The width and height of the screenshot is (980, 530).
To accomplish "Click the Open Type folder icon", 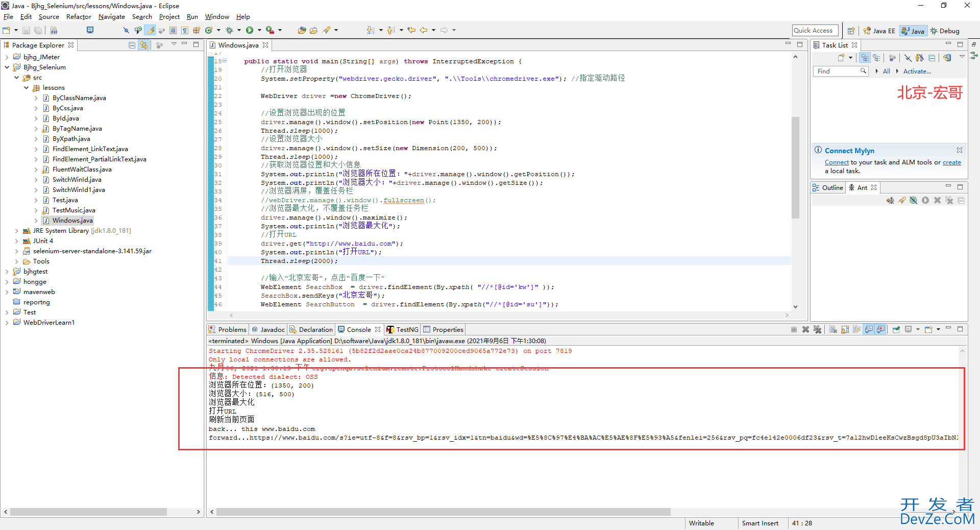I will coord(302,31).
